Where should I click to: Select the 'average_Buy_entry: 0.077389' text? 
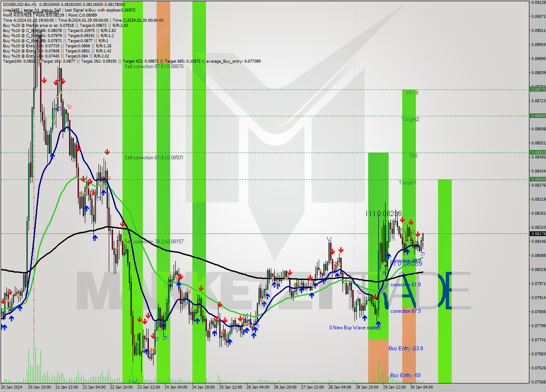pyautogui.click(x=233, y=61)
